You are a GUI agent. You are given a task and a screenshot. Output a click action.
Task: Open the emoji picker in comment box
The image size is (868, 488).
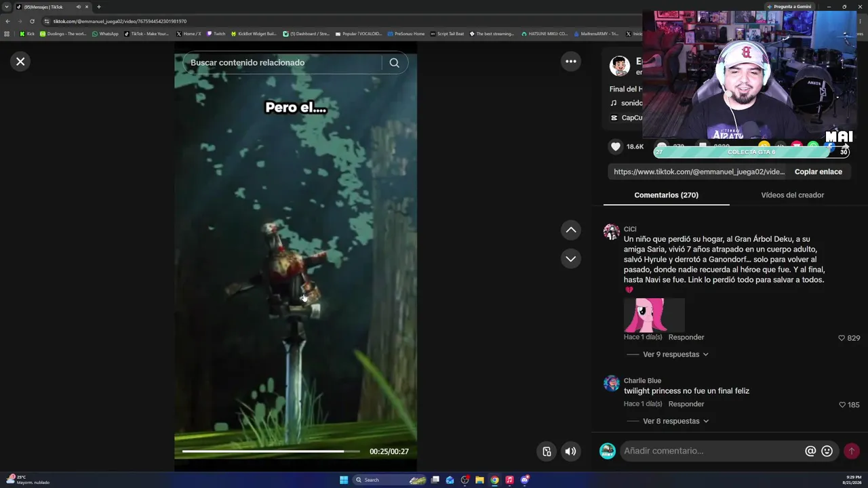click(827, 451)
